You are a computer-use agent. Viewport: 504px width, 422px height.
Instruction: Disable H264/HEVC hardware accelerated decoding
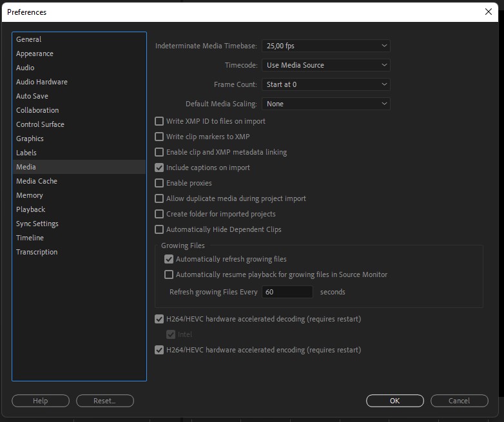(159, 318)
